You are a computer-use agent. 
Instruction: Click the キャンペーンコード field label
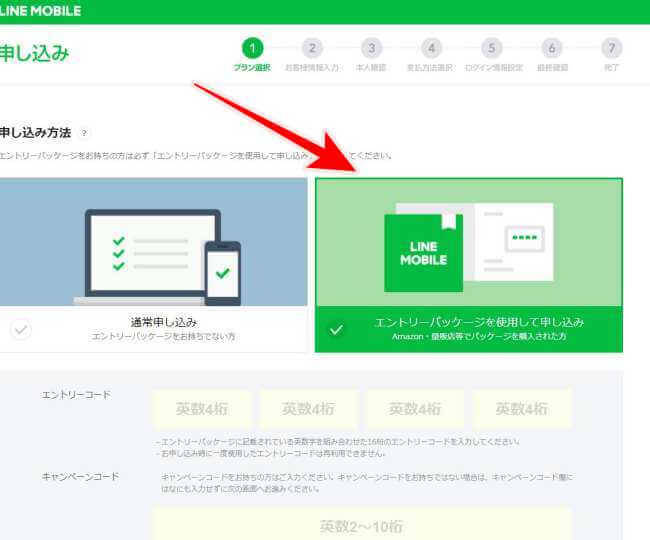(x=80, y=477)
